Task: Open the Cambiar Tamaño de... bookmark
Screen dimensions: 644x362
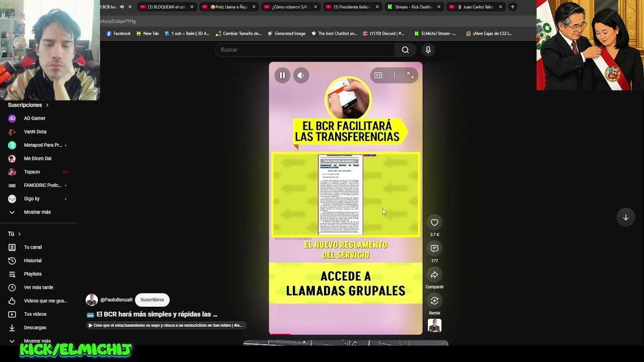Action: click(x=238, y=34)
